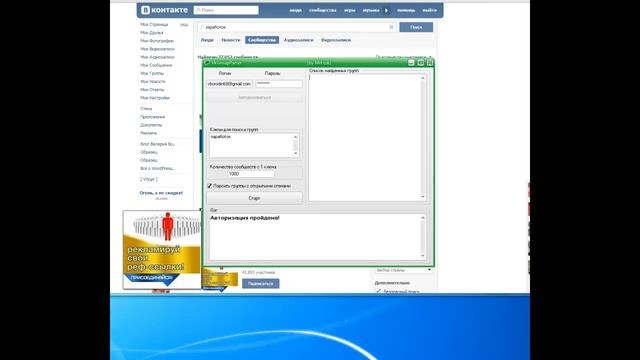Toggle the open-walls groups checkbox in parser
This screenshot has width=640, height=360.
click(x=209, y=186)
